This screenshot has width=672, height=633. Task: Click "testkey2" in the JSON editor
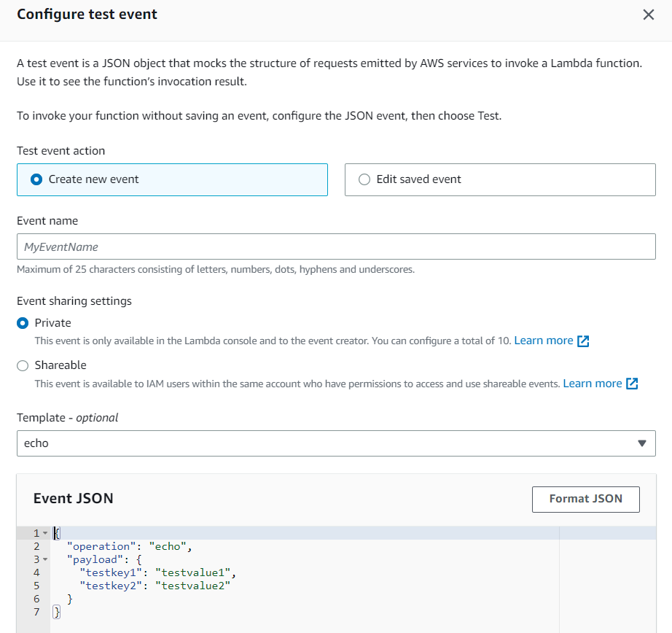tap(111, 586)
